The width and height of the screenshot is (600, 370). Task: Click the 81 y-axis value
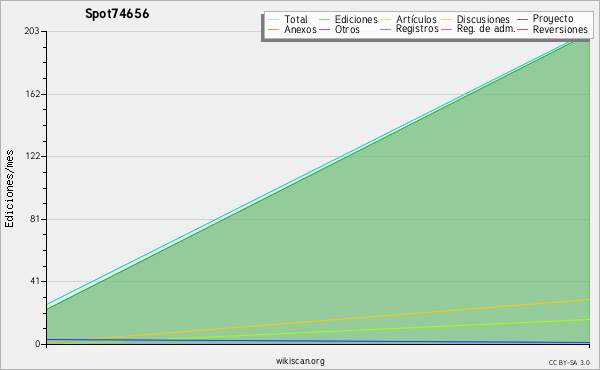click(35, 219)
